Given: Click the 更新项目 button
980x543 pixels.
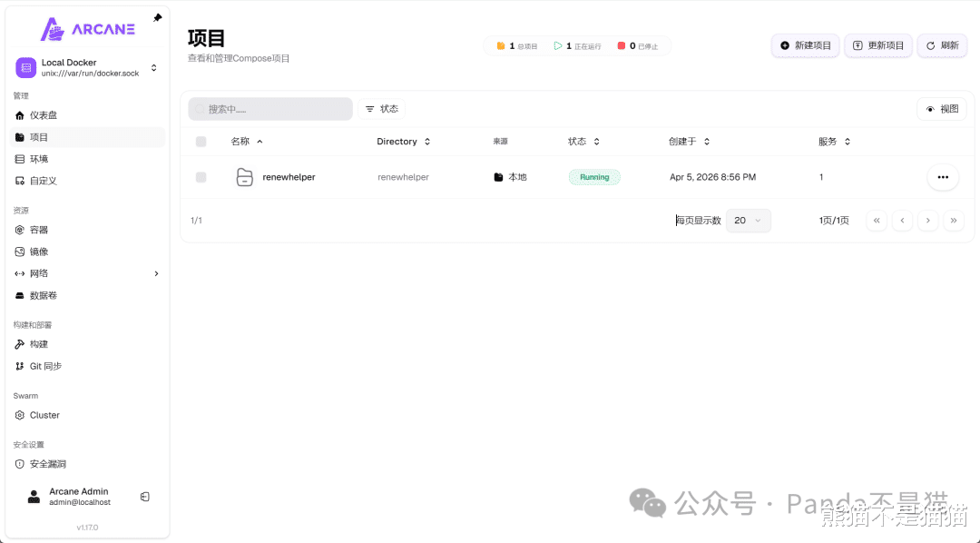Looking at the screenshot, I should pos(878,45).
